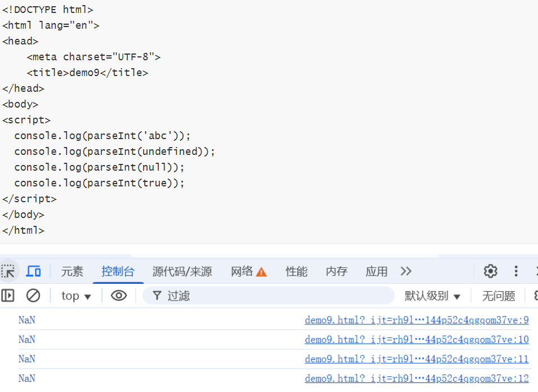Switch to the 源代码/来源 tab
538x392 pixels.
click(182, 271)
